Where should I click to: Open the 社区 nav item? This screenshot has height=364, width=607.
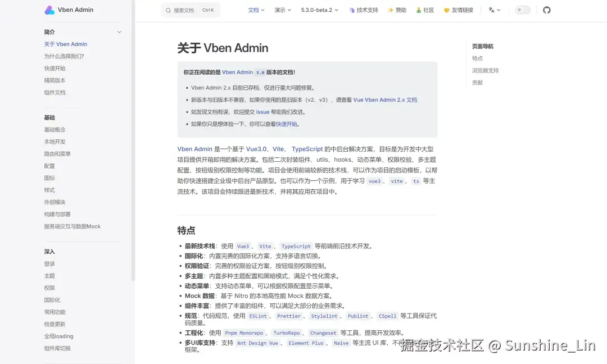(425, 10)
